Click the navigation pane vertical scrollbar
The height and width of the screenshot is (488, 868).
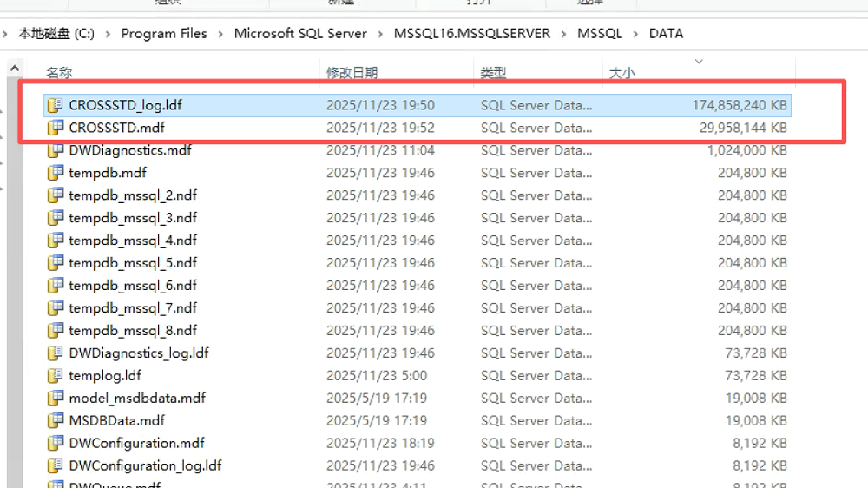13,260
